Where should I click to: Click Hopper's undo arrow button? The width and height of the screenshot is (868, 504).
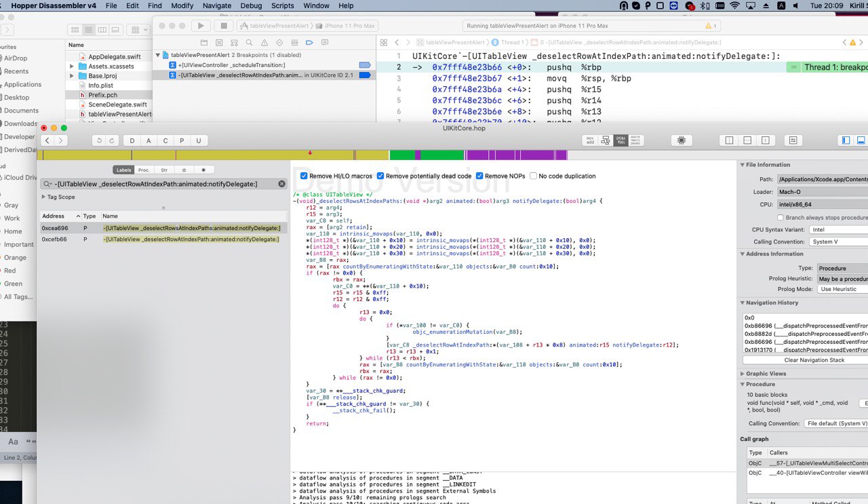99,140
